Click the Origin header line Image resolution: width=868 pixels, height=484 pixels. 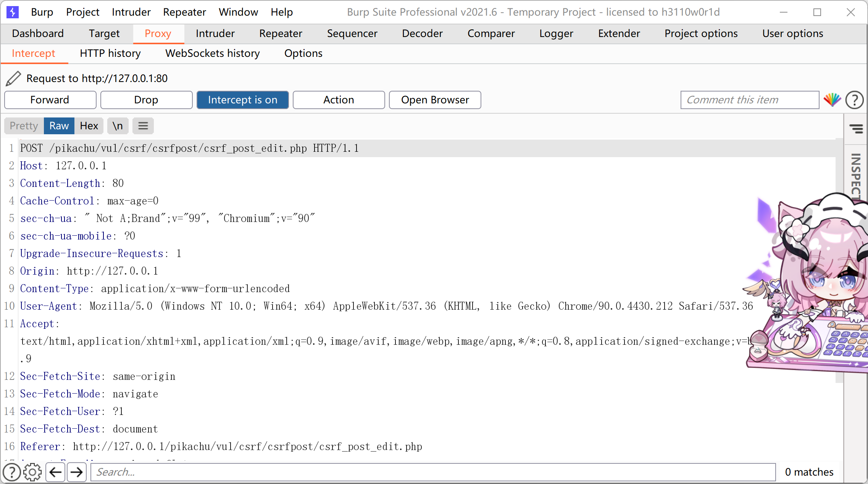click(x=89, y=271)
